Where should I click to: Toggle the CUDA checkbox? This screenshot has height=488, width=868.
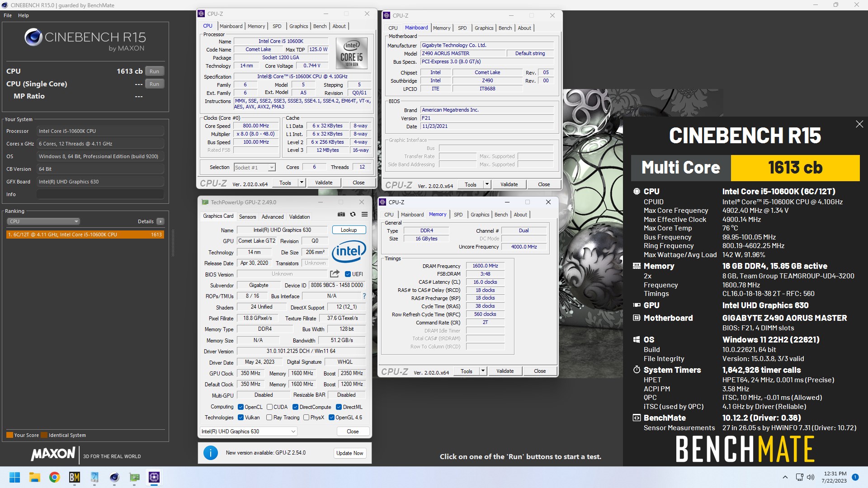269,407
